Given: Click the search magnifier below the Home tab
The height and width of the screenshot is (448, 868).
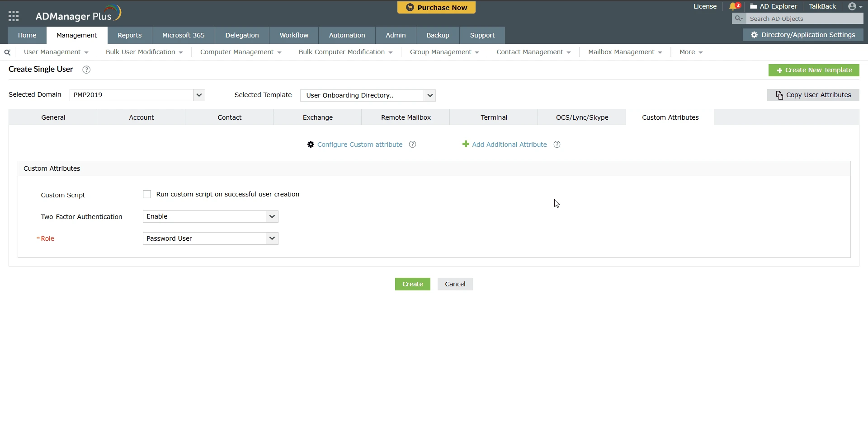Looking at the screenshot, I should 7,52.
